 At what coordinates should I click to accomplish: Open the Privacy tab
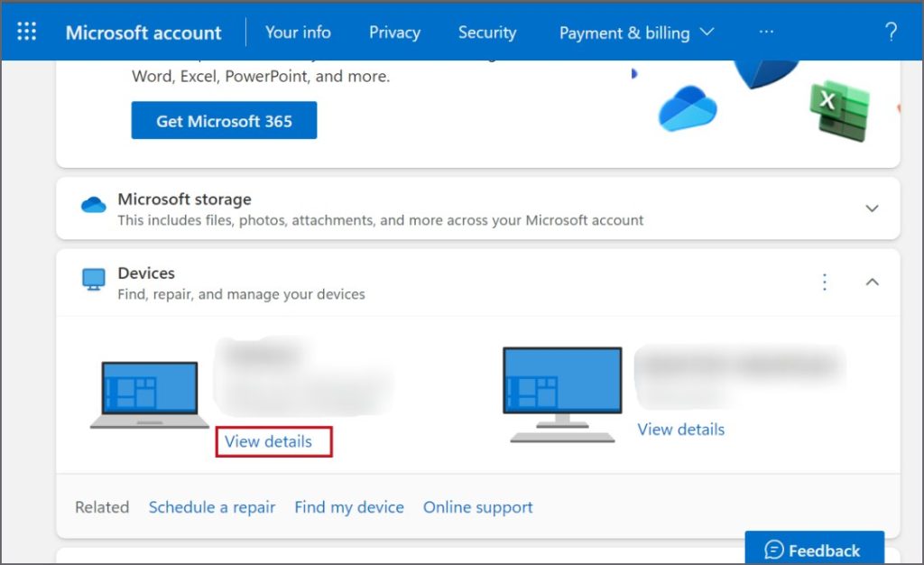394,32
